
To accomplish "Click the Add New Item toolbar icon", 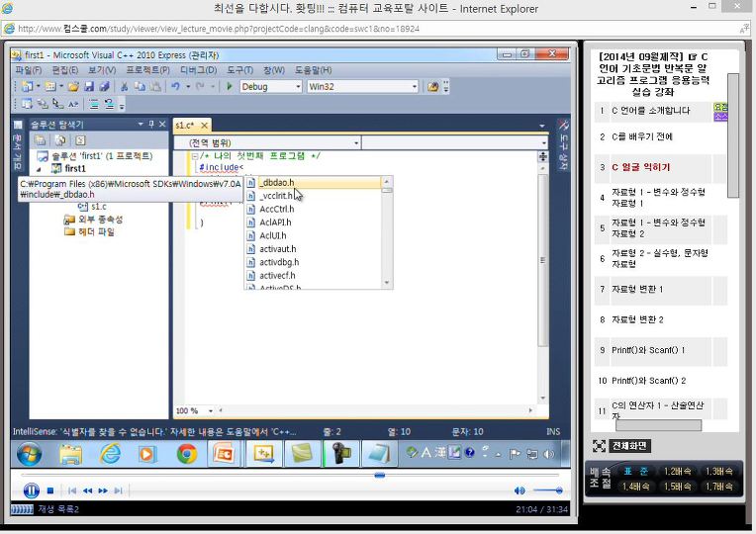I will pyautogui.click(x=50, y=87).
